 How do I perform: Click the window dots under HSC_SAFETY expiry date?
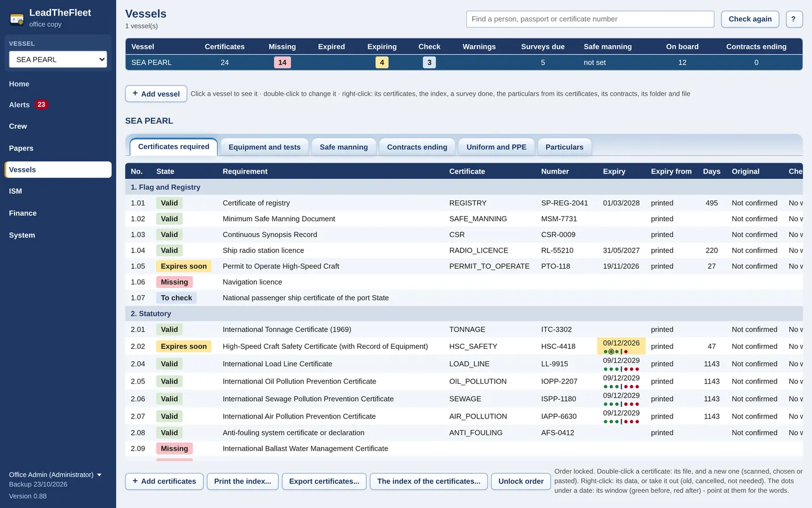coord(616,351)
